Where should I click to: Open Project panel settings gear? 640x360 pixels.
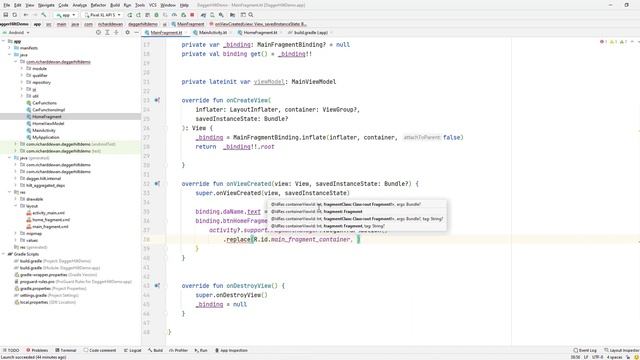pyautogui.click(x=127, y=32)
